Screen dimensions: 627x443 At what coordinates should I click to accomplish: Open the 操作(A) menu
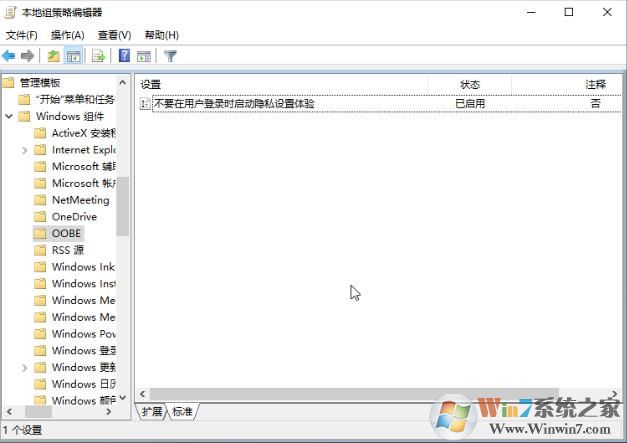(x=67, y=35)
